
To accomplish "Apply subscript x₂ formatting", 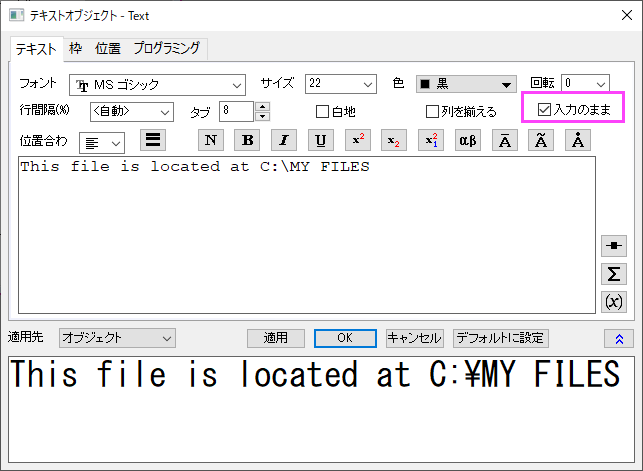I will click(x=394, y=140).
